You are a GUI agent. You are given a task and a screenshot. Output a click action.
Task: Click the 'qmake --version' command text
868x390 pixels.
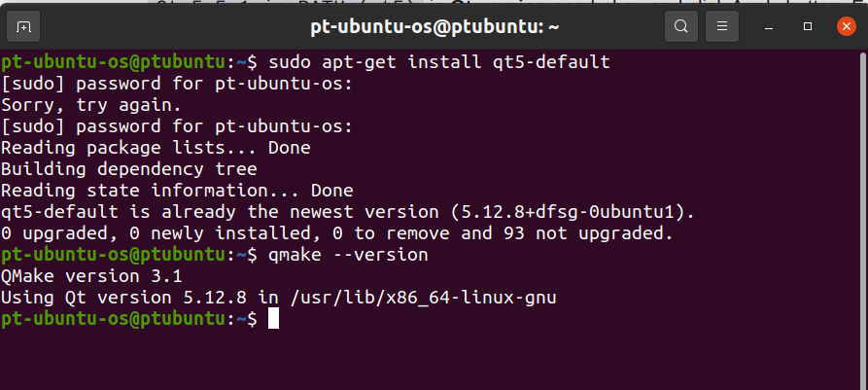(x=348, y=255)
